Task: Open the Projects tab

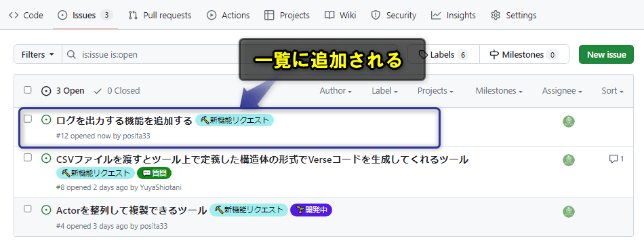Action: [x=287, y=15]
